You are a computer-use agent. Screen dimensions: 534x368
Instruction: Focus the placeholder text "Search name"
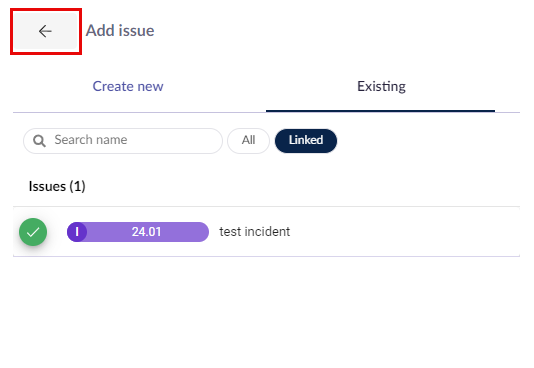click(x=91, y=140)
